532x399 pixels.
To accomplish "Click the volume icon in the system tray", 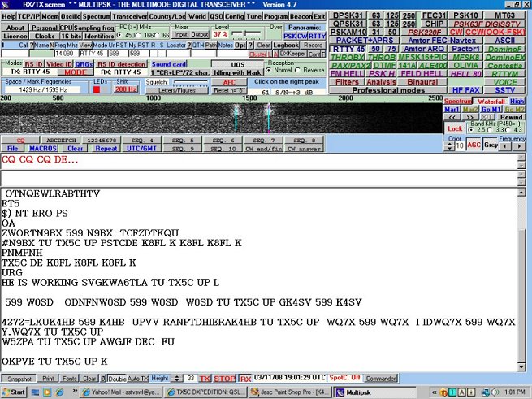I will click(495, 392).
